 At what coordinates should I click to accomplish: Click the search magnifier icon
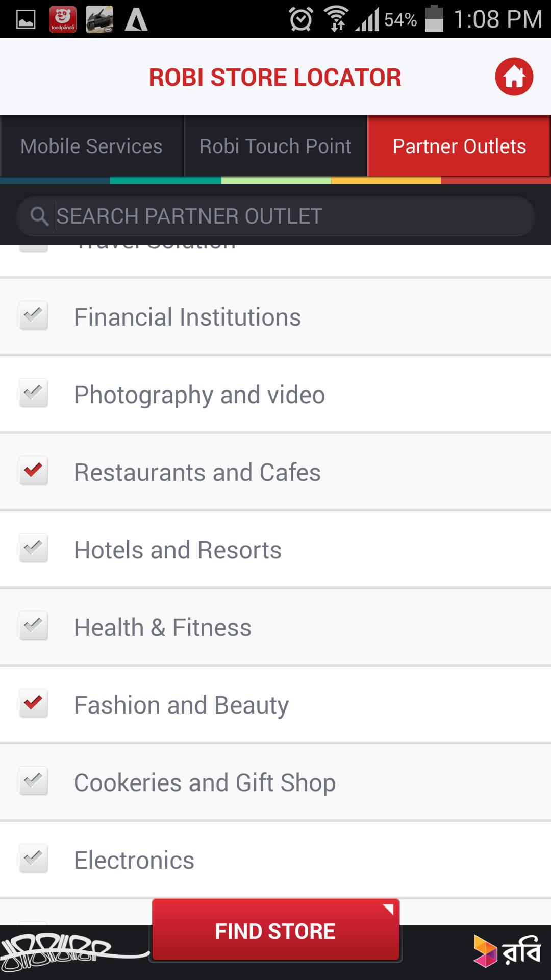pyautogui.click(x=39, y=216)
